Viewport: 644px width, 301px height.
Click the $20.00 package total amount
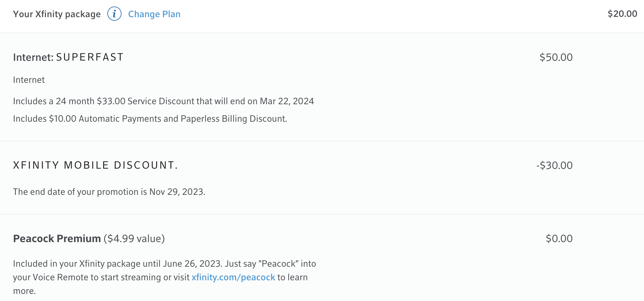tap(622, 14)
